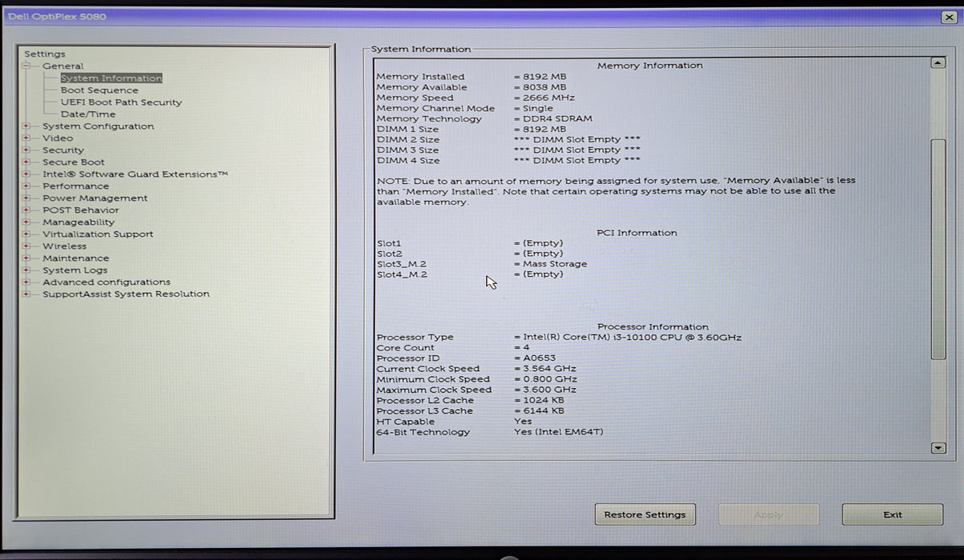
Task: Select the Maintenance category label
Action: tap(75, 258)
